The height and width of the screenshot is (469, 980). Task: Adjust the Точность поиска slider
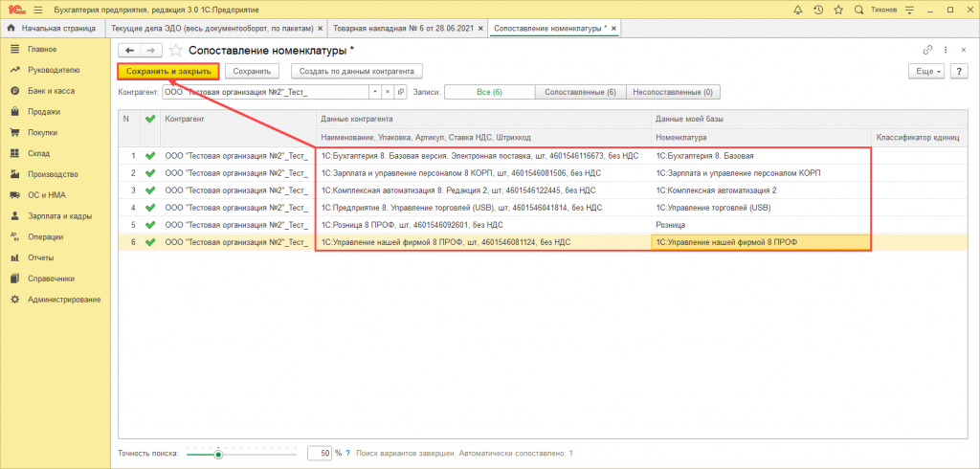[218, 455]
